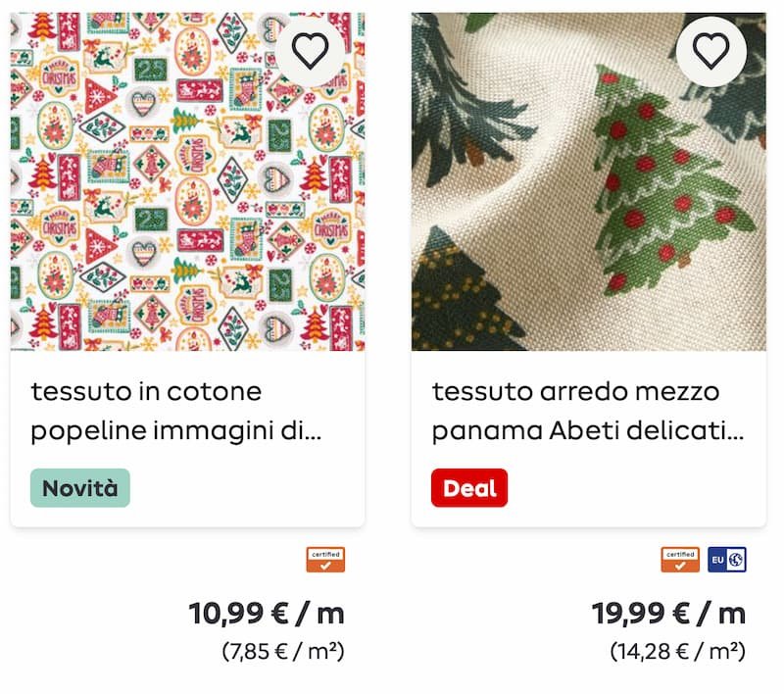The width and height of the screenshot is (784, 694).
Task: Click the globe icon next to the EU flag
Action: pos(735,559)
